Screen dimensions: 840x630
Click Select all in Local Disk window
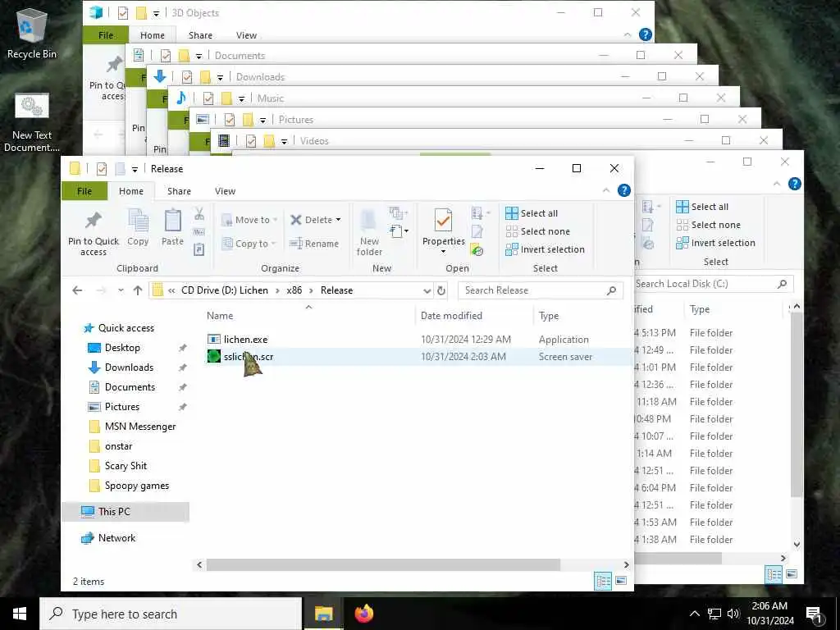(702, 207)
